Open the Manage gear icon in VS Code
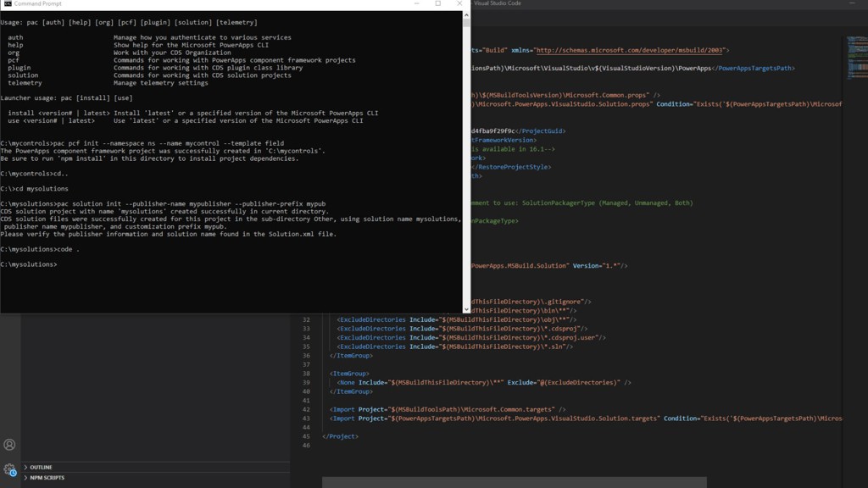Viewport: 868px width, 488px height. [x=9, y=469]
